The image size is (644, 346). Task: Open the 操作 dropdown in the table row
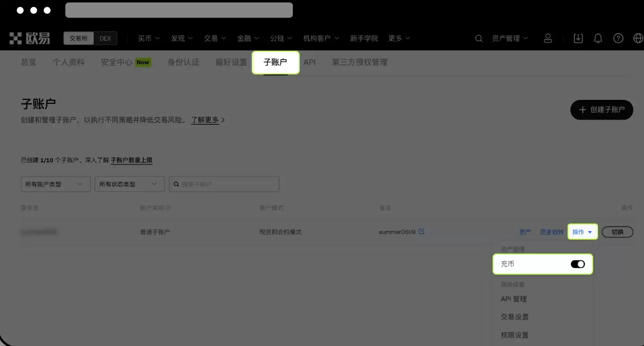[x=582, y=231]
